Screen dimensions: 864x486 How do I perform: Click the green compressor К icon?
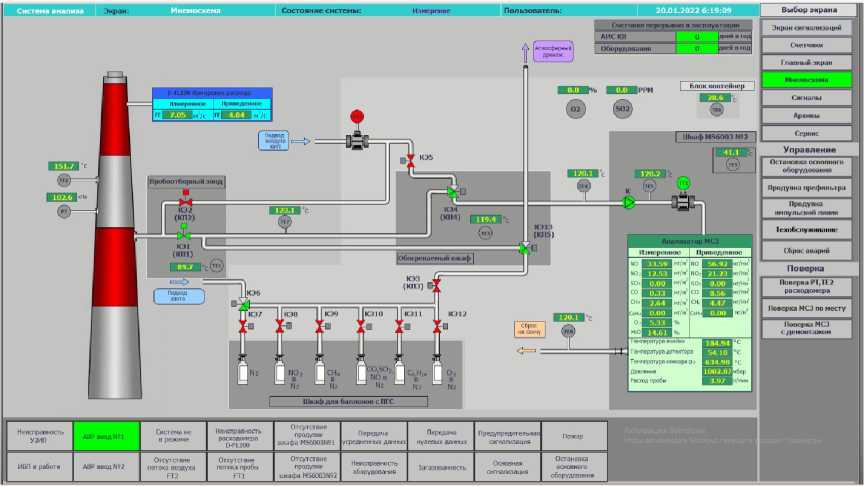[629, 202]
